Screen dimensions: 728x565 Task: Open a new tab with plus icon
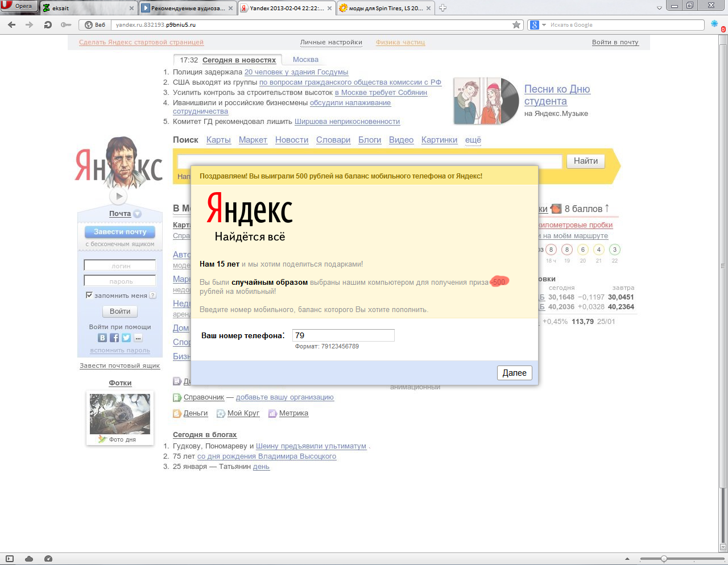[443, 8]
